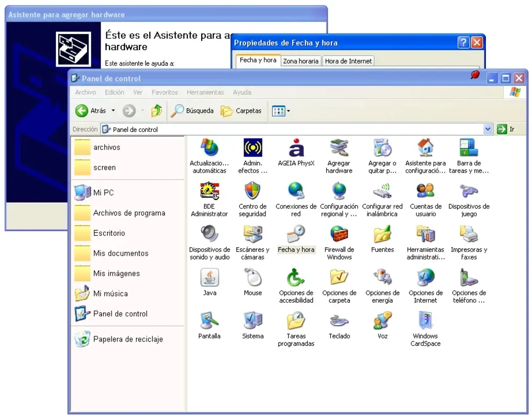Screen dimensions: 532x419
Task: Switch to the Zona horaria tab
Action: (301, 60)
